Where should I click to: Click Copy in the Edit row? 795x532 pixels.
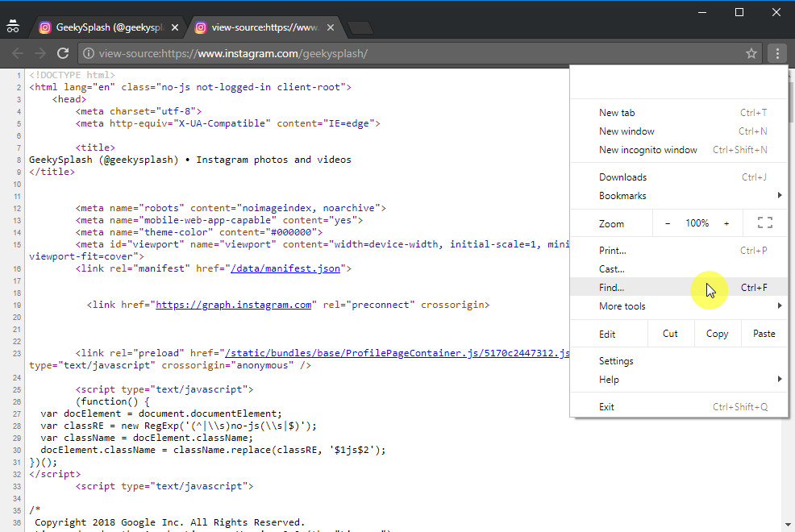(717, 334)
